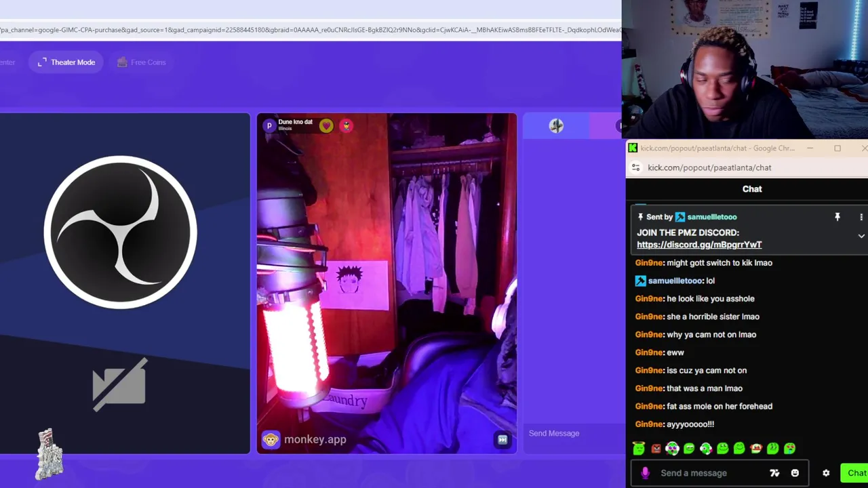Click the Illinois location label under Dune kno dat

285,129
